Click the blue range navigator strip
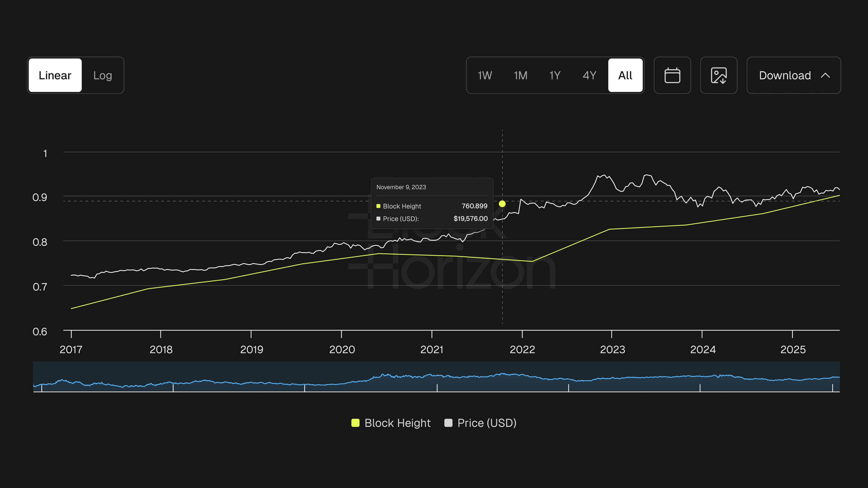This screenshot has height=488, width=868. coord(436,377)
